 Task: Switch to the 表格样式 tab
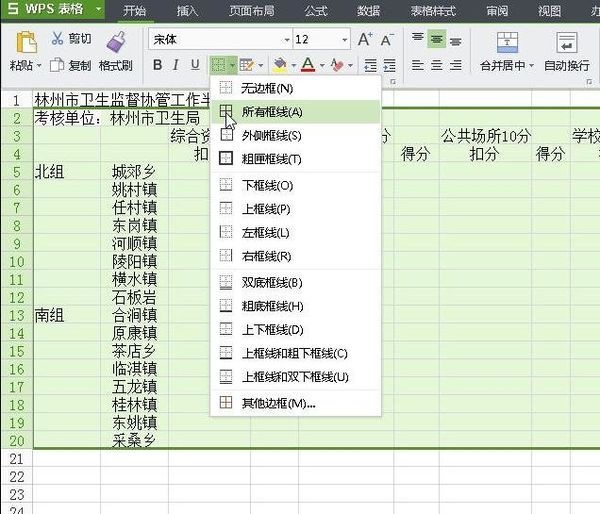[433, 10]
